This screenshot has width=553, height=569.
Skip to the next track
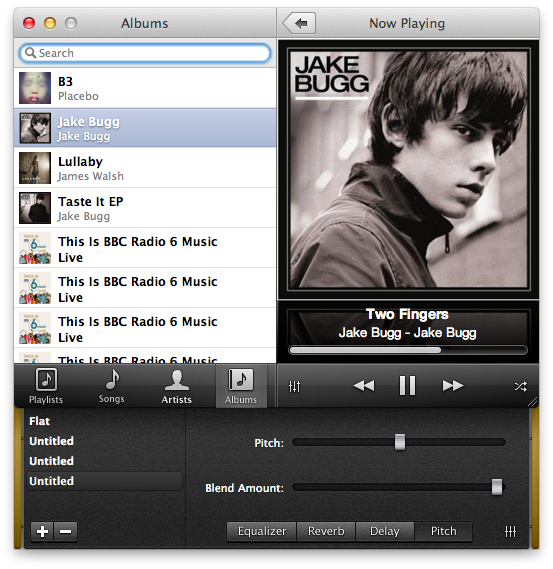452,385
